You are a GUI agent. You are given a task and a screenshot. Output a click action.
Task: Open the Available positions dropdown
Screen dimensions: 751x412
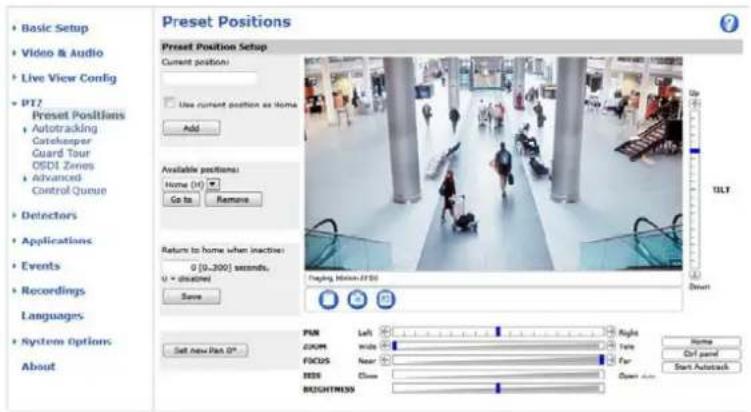[x=213, y=184]
